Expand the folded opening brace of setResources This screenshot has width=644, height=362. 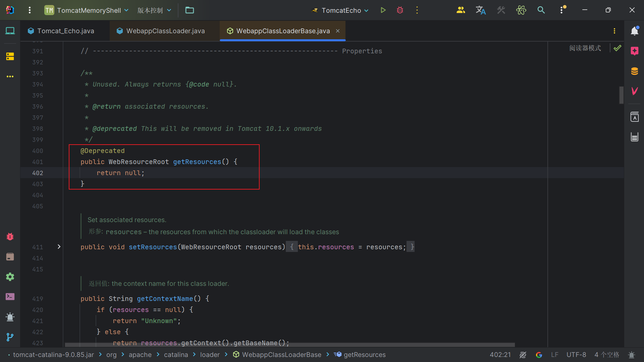(x=292, y=247)
